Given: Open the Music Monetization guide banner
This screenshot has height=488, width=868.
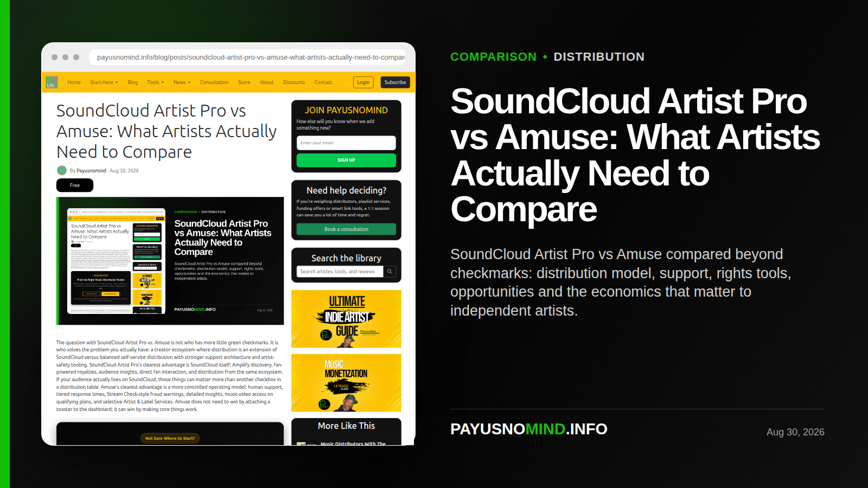Looking at the screenshot, I should pos(346,383).
